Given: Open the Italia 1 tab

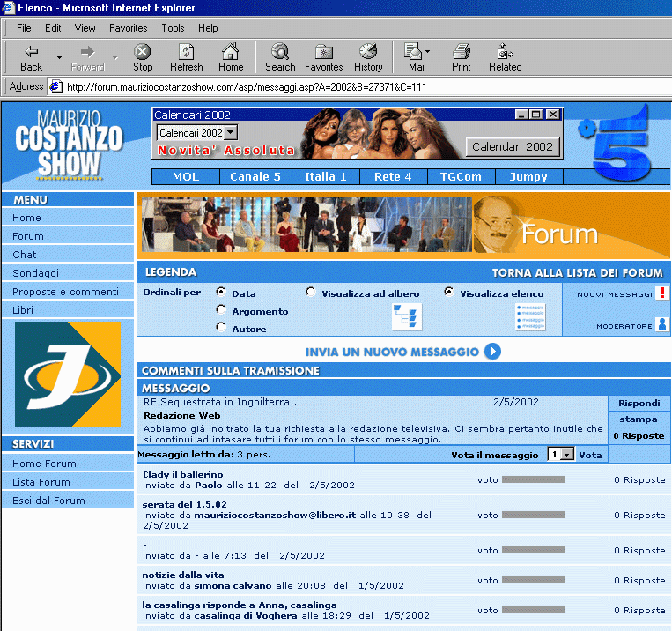Looking at the screenshot, I should click(326, 177).
